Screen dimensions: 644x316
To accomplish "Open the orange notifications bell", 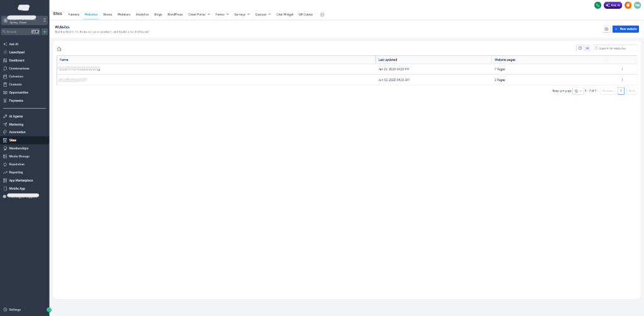I will [x=628, y=5].
